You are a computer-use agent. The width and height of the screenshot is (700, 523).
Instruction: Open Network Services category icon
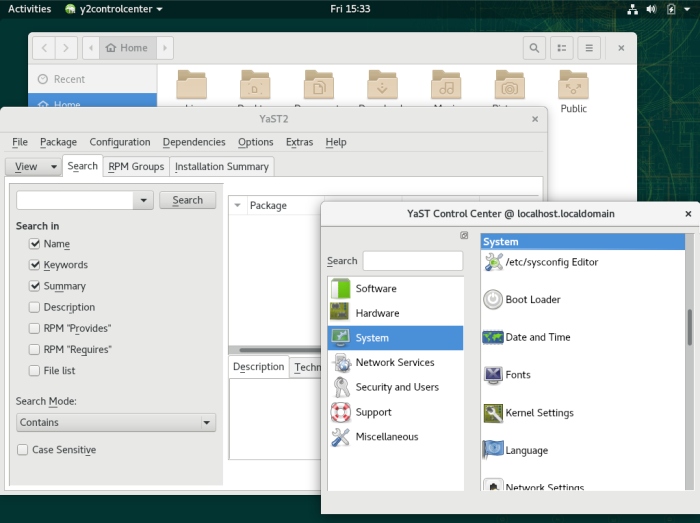pos(341,363)
